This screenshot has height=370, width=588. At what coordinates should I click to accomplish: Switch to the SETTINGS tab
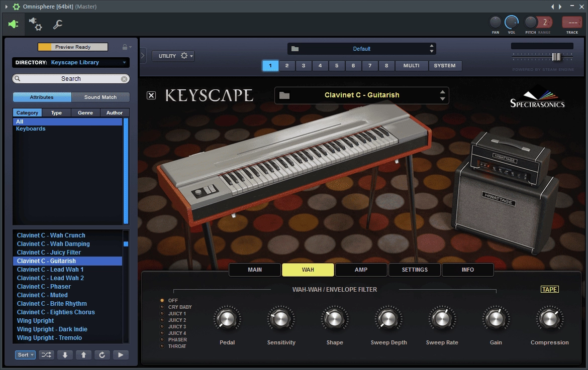point(415,270)
